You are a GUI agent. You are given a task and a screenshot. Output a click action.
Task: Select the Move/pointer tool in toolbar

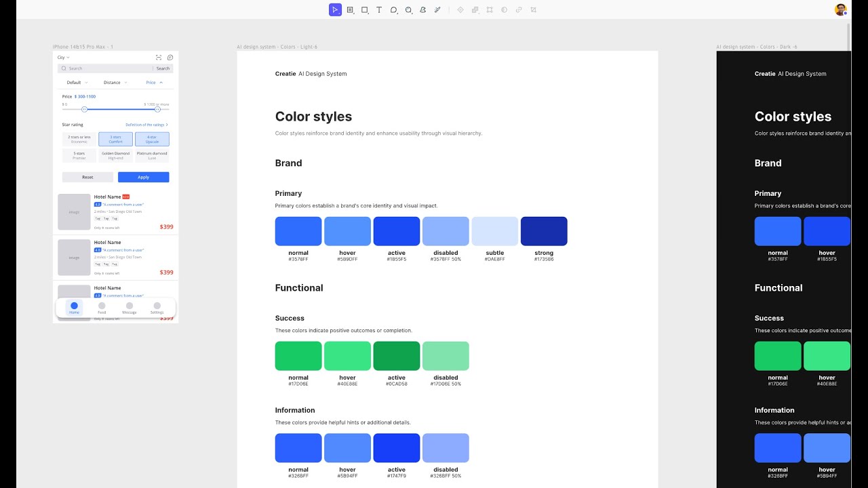[335, 9]
